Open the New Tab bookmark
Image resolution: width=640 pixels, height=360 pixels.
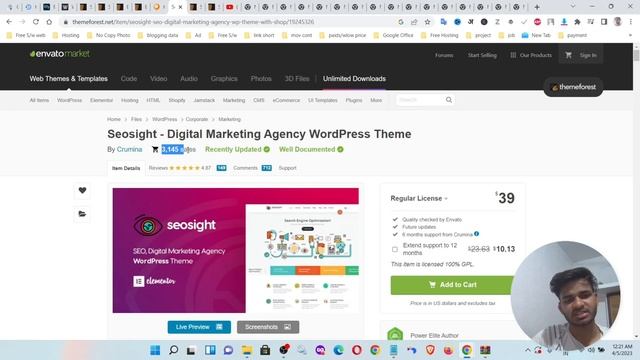point(536,36)
